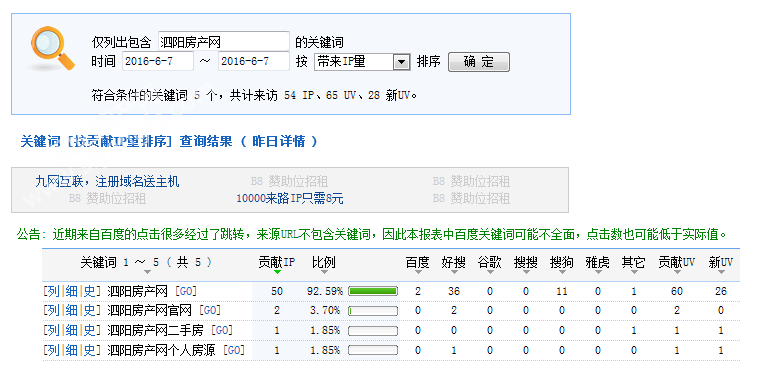757x370 pixels.
Task: Click GO link beside 泗阳房产网二手房
Action: coord(222,330)
